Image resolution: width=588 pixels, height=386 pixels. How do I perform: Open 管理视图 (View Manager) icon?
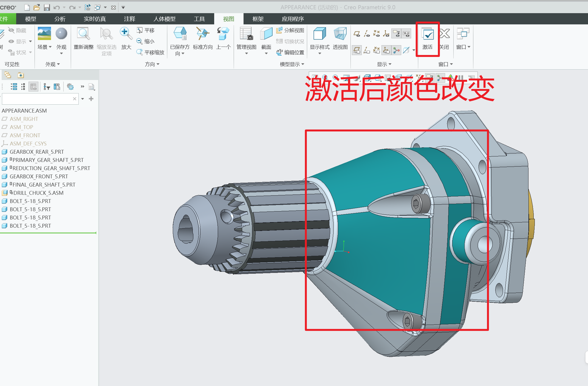pos(246,34)
